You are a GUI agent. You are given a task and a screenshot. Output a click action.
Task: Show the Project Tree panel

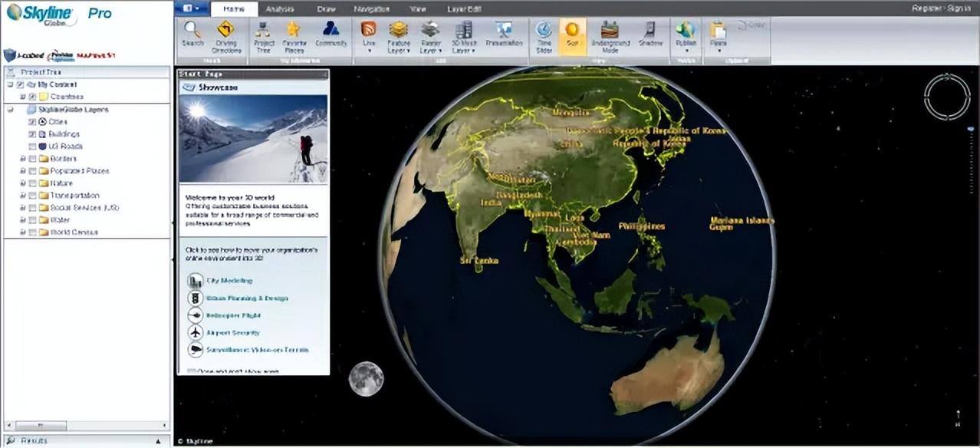tap(263, 35)
